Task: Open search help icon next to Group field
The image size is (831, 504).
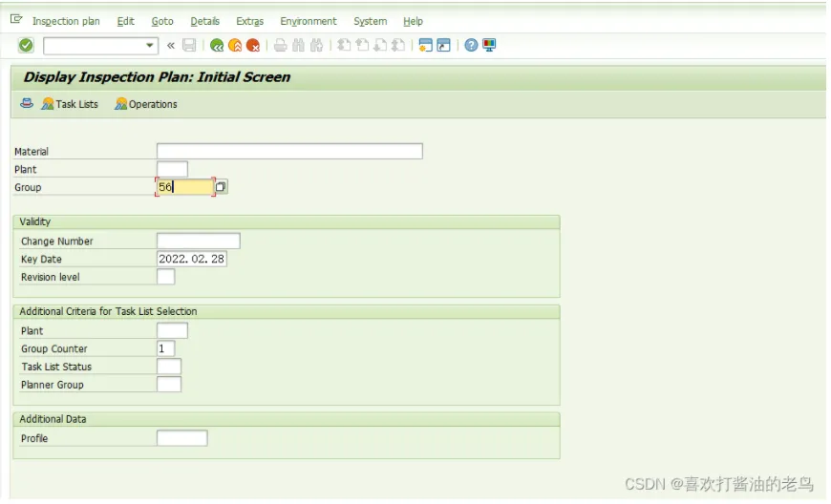Action: pos(221,186)
